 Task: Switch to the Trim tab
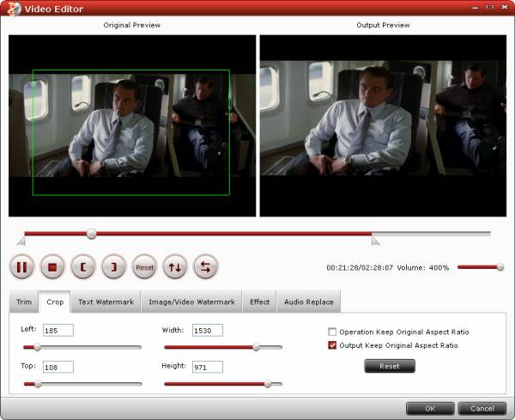point(24,301)
